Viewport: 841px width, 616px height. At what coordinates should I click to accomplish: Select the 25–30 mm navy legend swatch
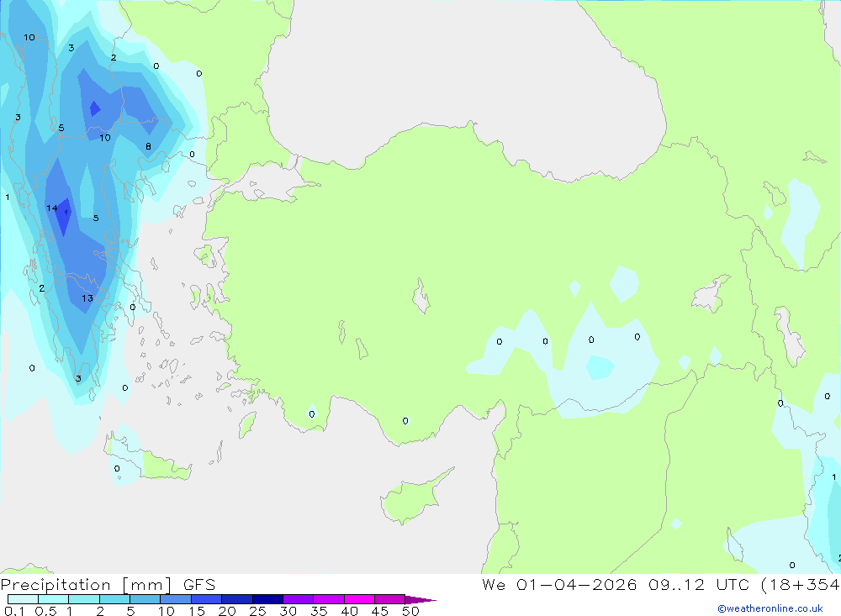point(267,599)
